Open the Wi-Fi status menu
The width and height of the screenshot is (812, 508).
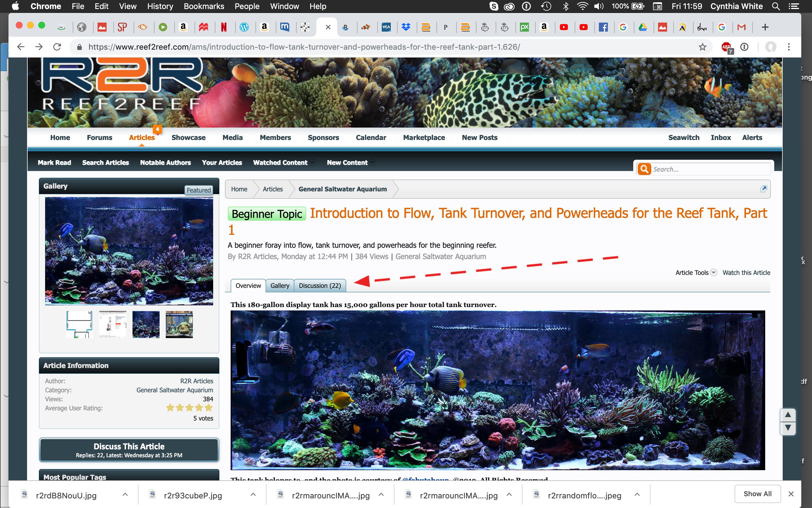[x=582, y=6]
